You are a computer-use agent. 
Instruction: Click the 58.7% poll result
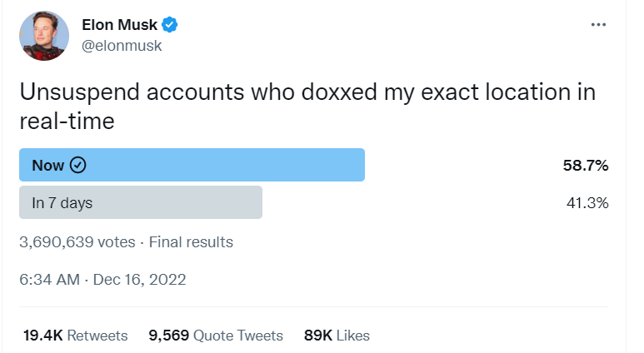coord(586,166)
